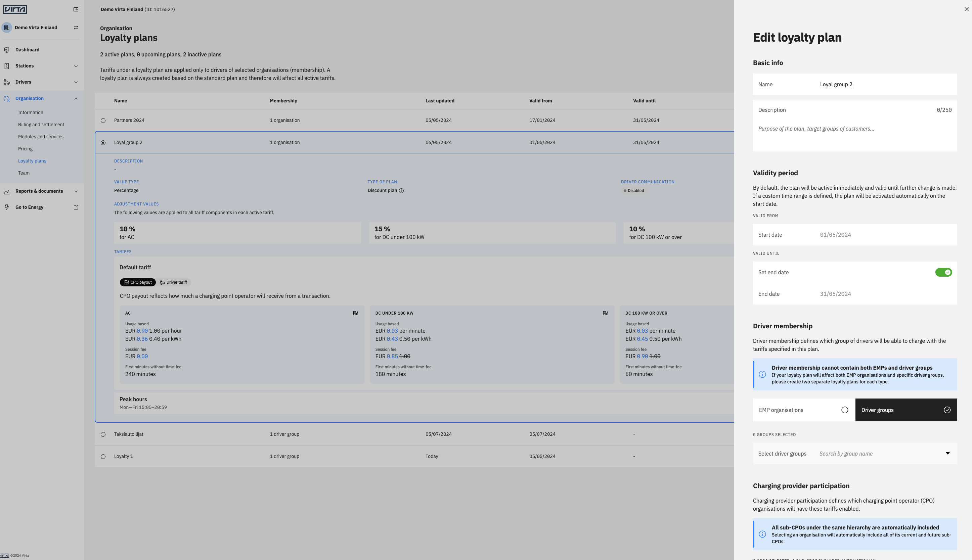
Task: Toggle the Set end date switch off
Action: 943,272
